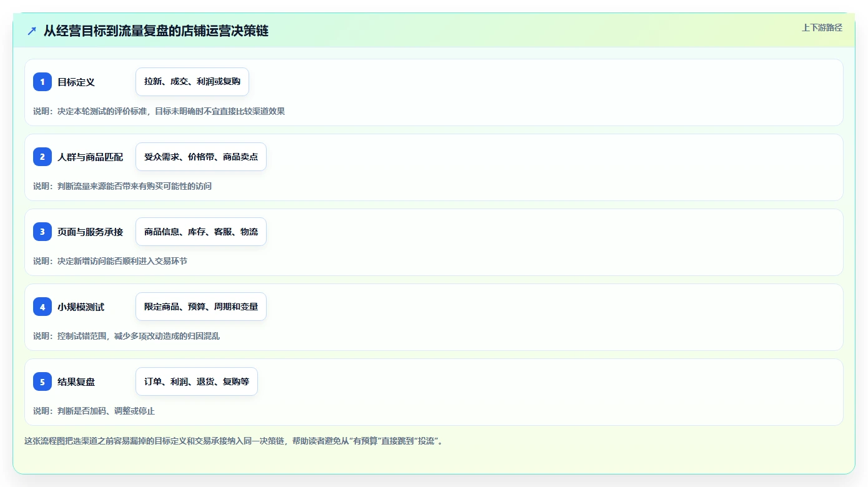This screenshot has width=868, height=487.
Task: Click the 小规模测试 step heading
Action: click(81, 307)
